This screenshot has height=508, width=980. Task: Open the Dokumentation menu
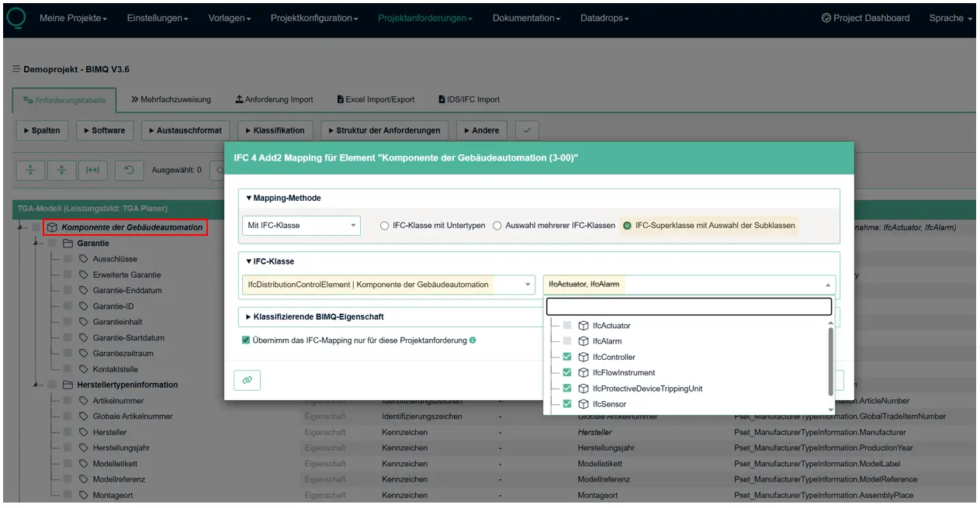tap(526, 18)
